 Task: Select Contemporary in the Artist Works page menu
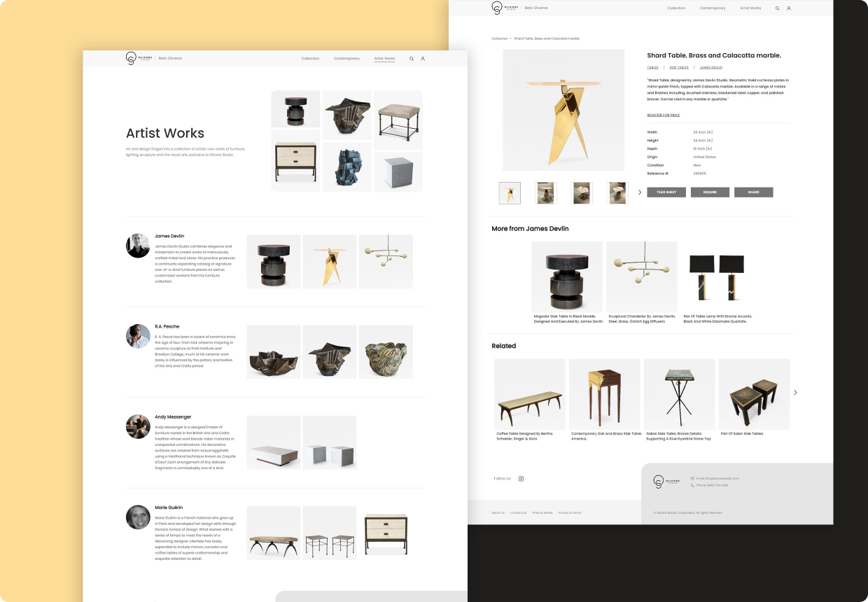tap(346, 59)
